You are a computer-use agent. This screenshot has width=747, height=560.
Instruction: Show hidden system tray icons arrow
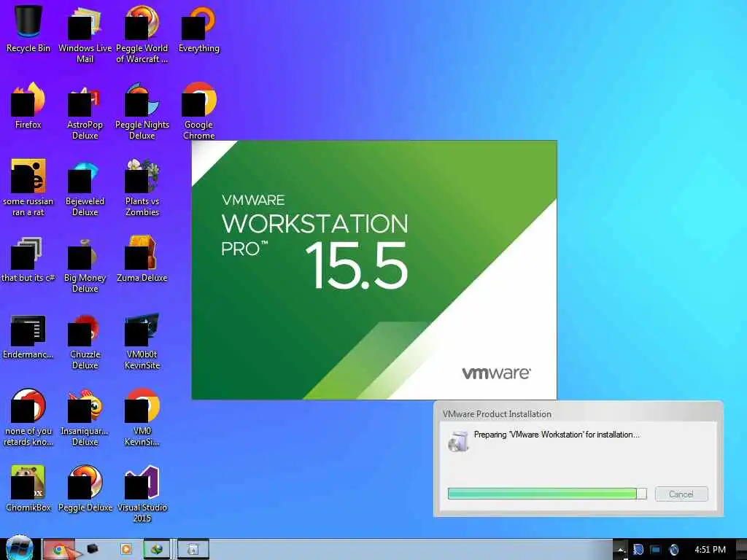(620, 550)
